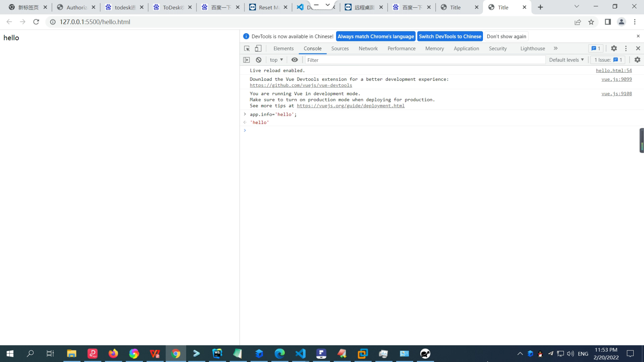Image resolution: width=644 pixels, height=362 pixels.
Task: Open DevTools settings via the gear icon
Action: [x=614, y=48]
